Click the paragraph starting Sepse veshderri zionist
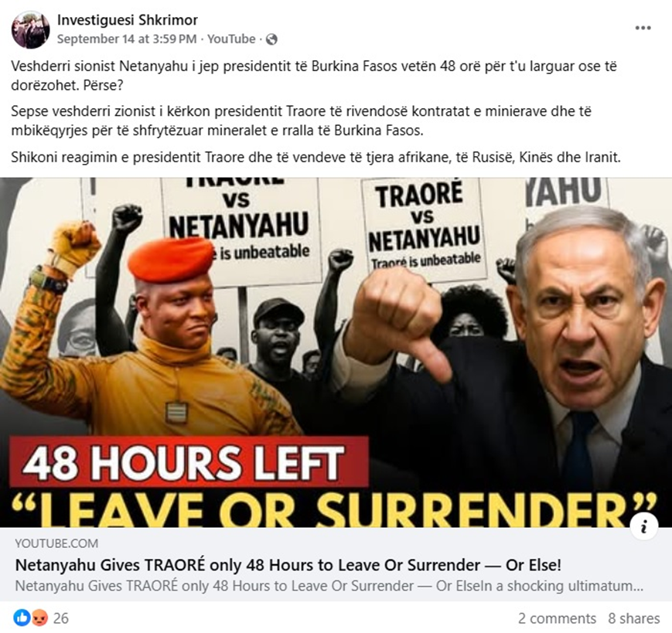The width and height of the screenshot is (672, 633). click(301, 121)
